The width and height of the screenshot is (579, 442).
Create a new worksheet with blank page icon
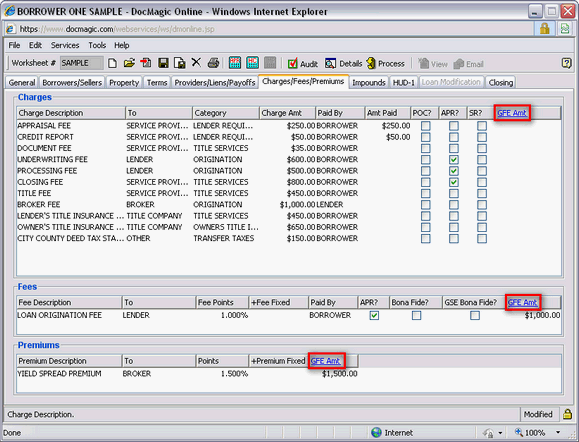tap(112, 63)
